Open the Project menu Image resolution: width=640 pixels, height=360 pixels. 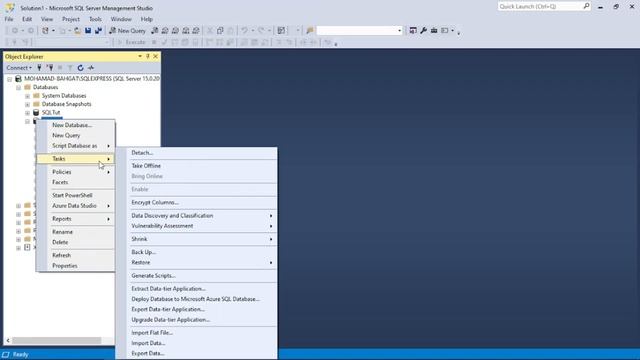[71, 19]
